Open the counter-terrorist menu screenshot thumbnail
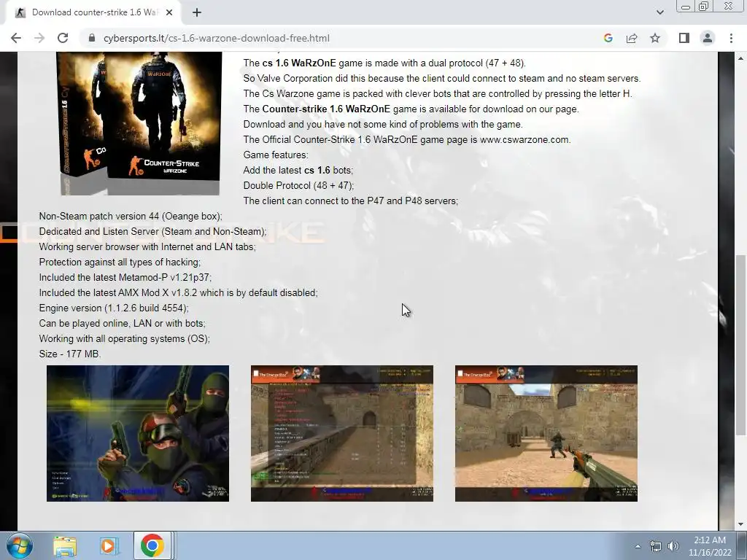Viewport: 747px width, 560px height. (138, 433)
